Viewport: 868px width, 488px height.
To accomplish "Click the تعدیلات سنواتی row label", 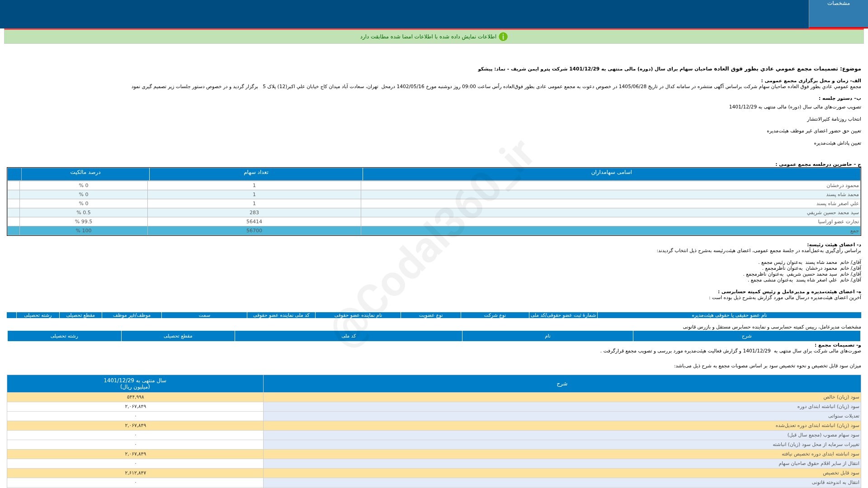I will coord(844,416).
